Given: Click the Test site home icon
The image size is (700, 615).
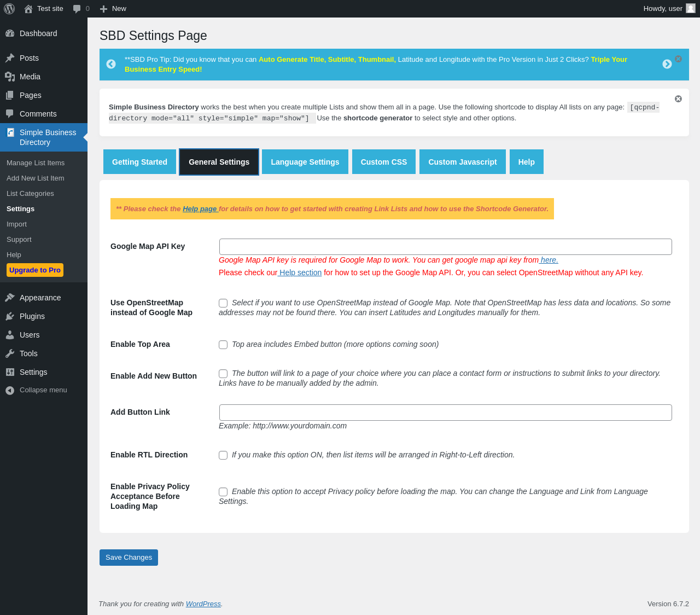Looking at the screenshot, I should point(28,9).
